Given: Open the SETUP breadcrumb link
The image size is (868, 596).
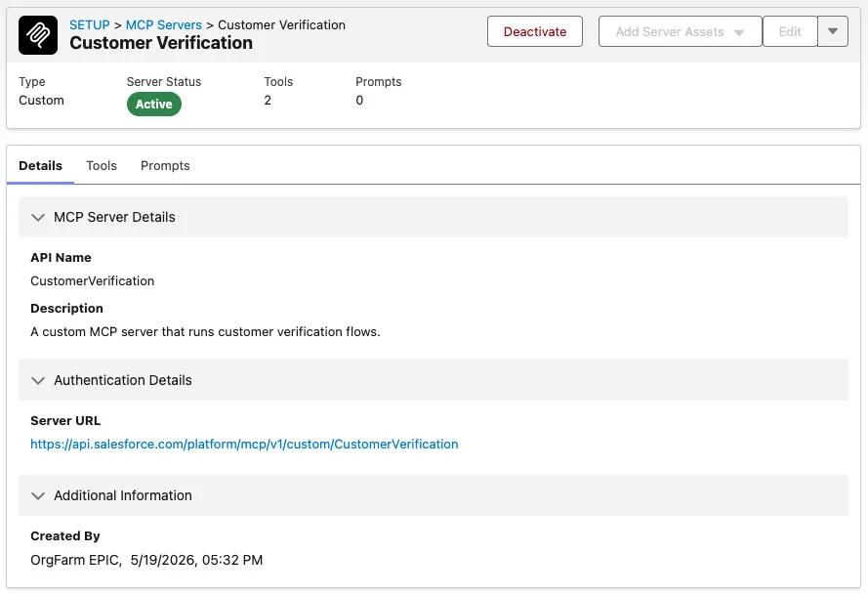Looking at the screenshot, I should 90,25.
